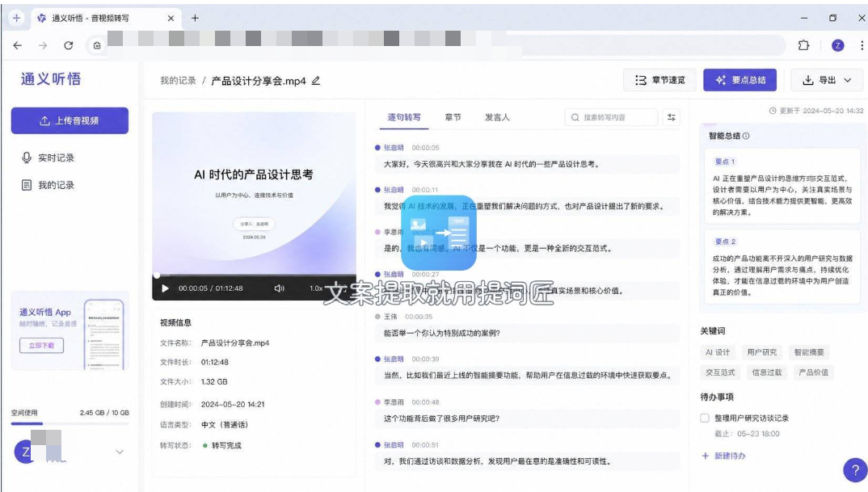This screenshot has width=868, height=492.
Task: Open 章节速览 button
Action: point(659,80)
